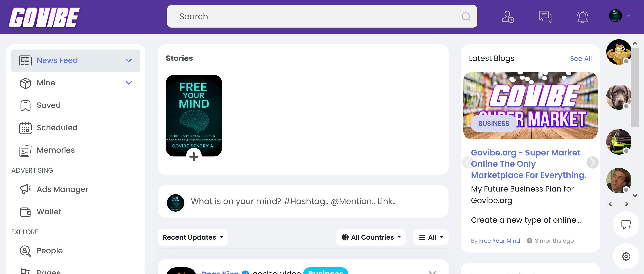Open Wallet in the sidebar
Viewport: 644px width, 274px height.
[49, 212]
